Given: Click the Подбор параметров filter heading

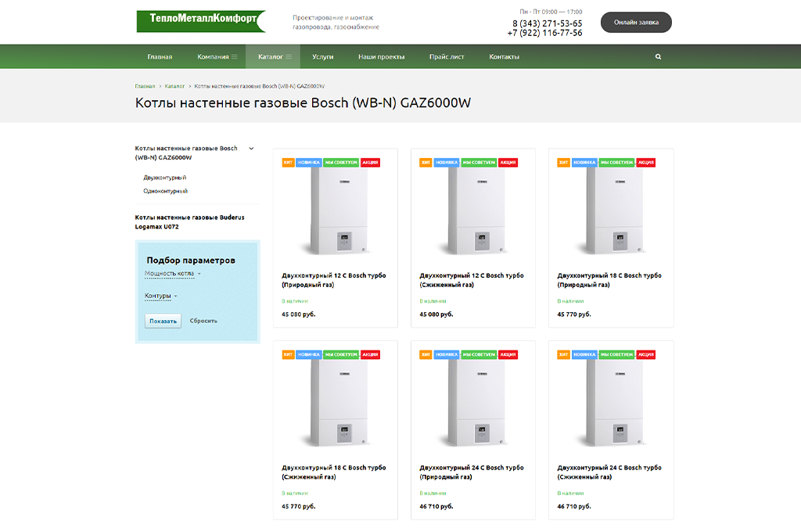Looking at the screenshot, I should [x=191, y=260].
